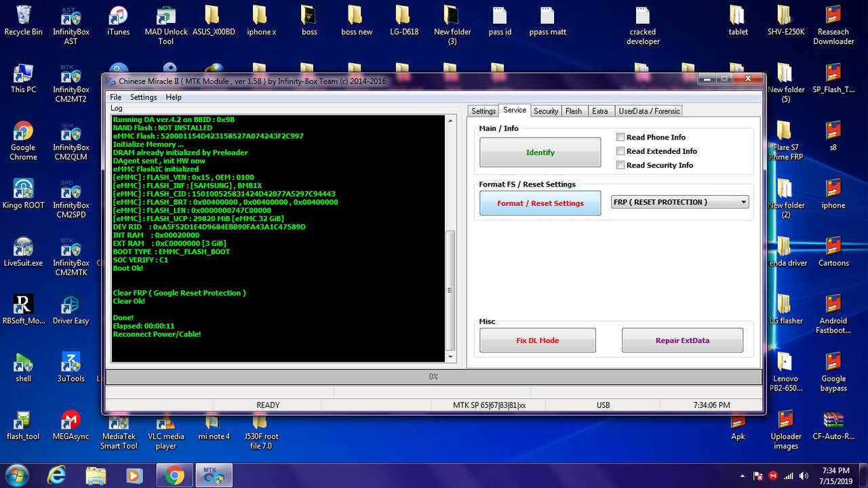Open the Settings menu
The width and height of the screenshot is (868, 488).
pyautogui.click(x=143, y=98)
